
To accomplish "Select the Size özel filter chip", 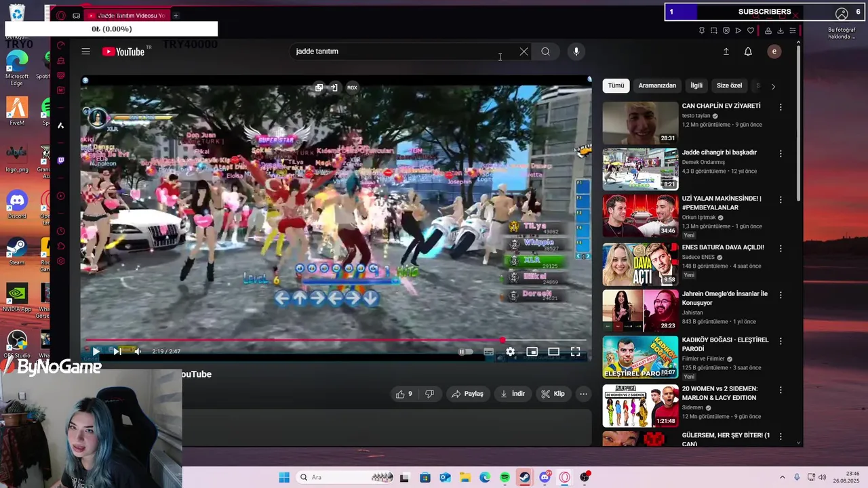I will click(x=729, y=85).
